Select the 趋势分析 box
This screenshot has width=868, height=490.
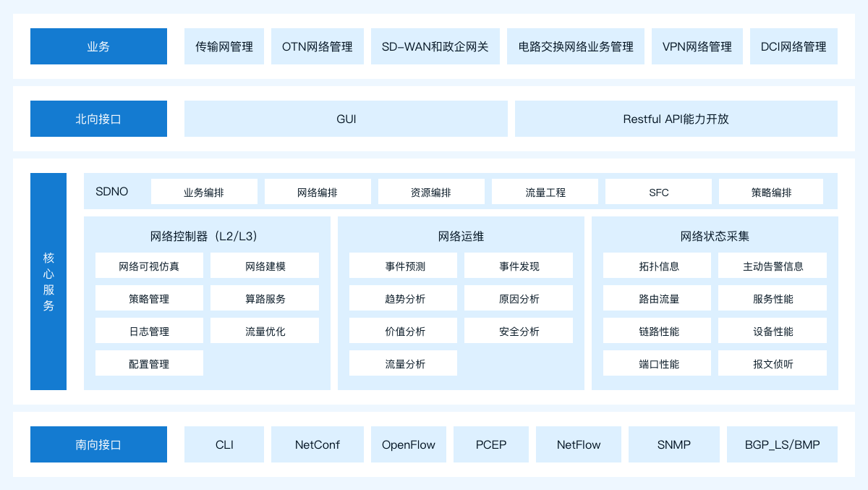[403, 298]
